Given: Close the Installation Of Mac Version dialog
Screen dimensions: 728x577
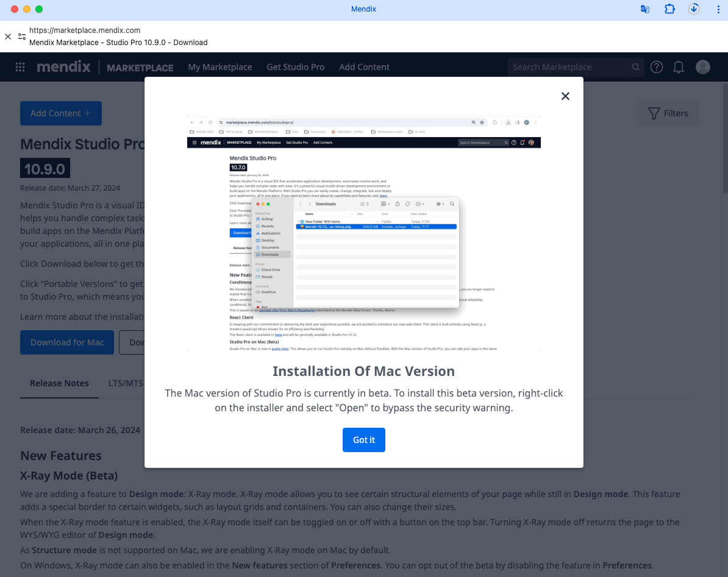Looking at the screenshot, I should click(565, 96).
